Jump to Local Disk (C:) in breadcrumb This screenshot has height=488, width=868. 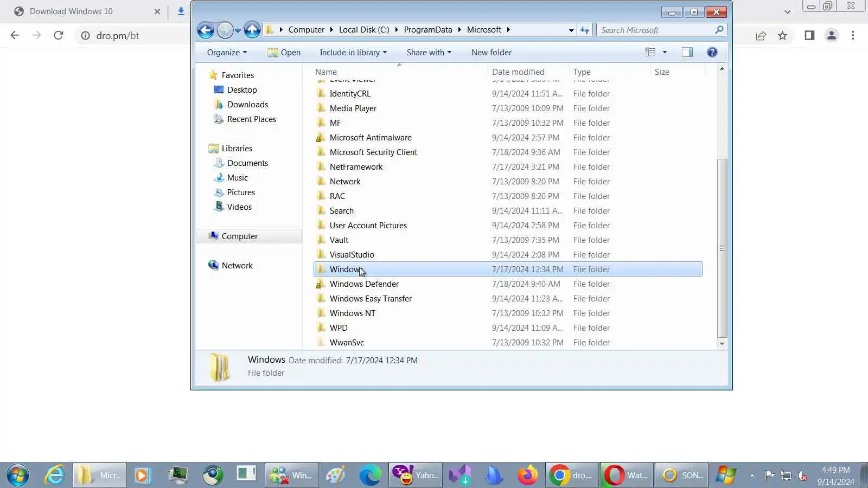tap(364, 30)
